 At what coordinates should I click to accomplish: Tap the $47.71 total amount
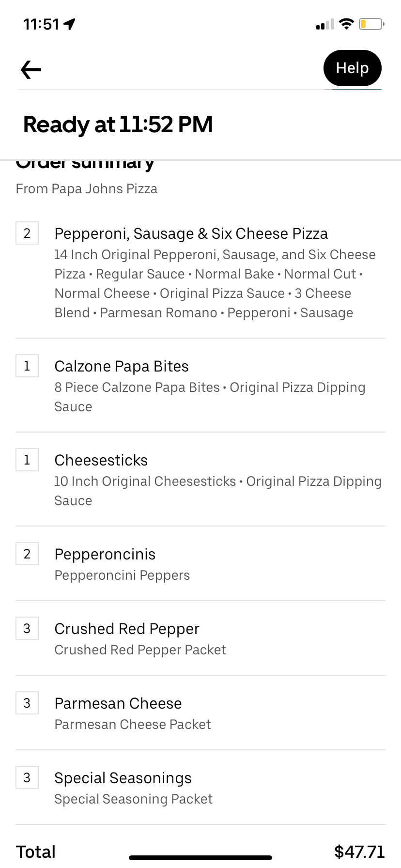coord(359,852)
